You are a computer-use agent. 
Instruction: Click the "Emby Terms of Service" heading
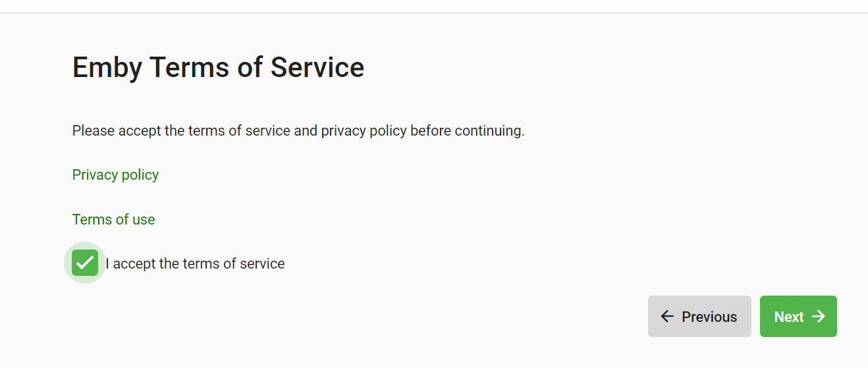click(218, 67)
